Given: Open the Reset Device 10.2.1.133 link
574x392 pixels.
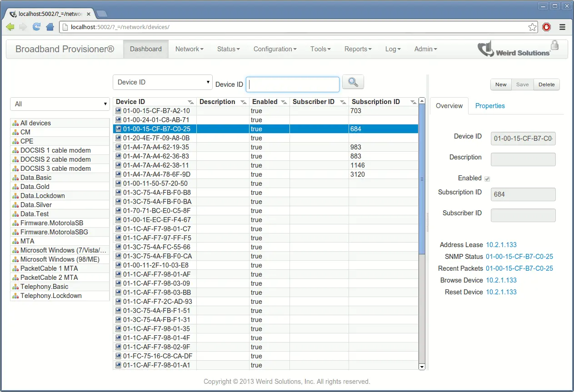Looking at the screenshot, I should pos(501,292).
